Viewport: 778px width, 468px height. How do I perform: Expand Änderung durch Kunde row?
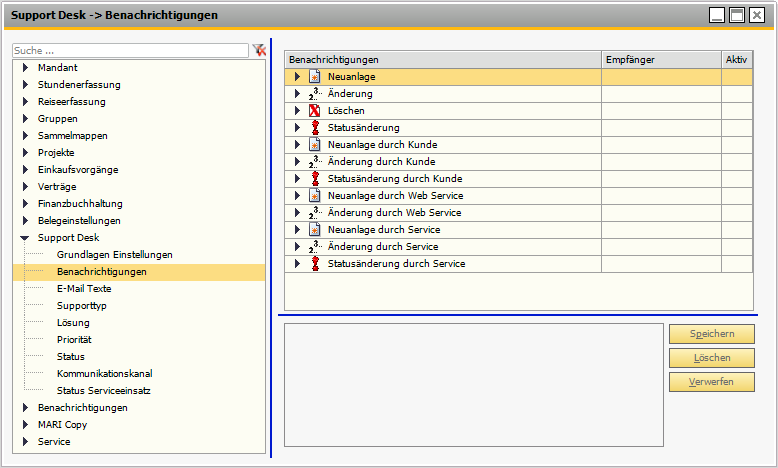[297, 161]
